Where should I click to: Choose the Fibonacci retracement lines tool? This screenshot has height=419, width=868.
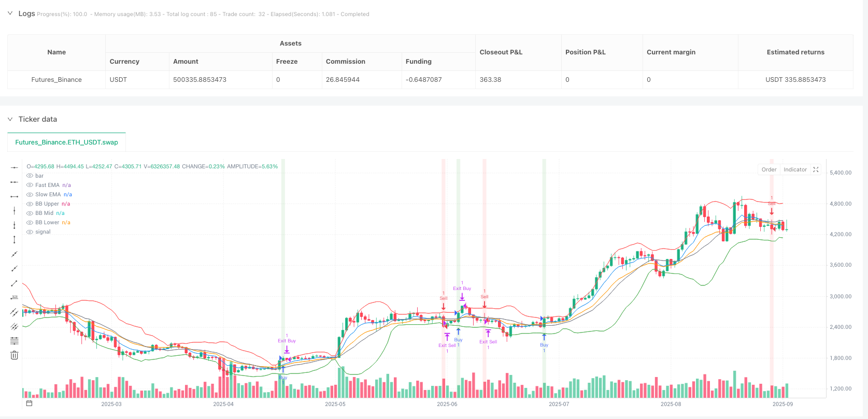pos(15,340)
